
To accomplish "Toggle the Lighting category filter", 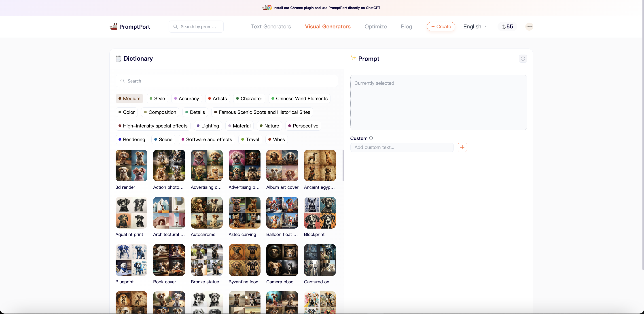I will [x=208, y=126].
